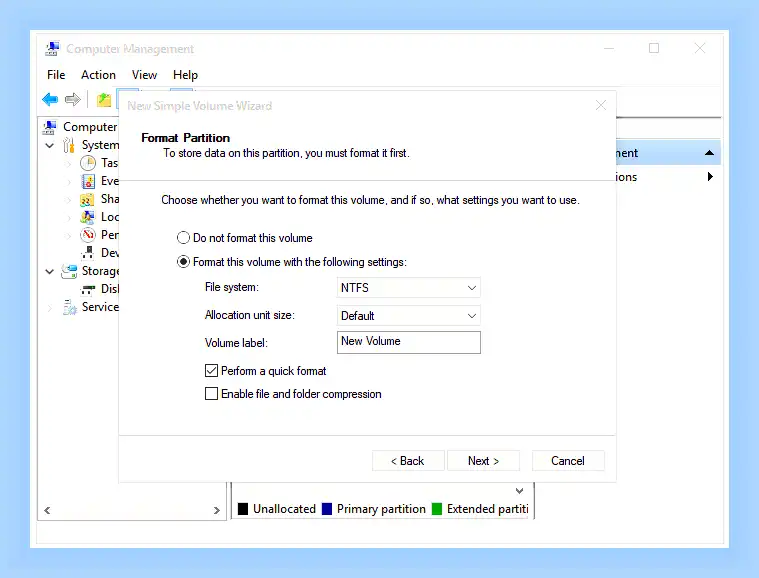Cancel the New Simple Volume Wizard
Viewport: 759px width, 578px height.
[x=568, y=461]
